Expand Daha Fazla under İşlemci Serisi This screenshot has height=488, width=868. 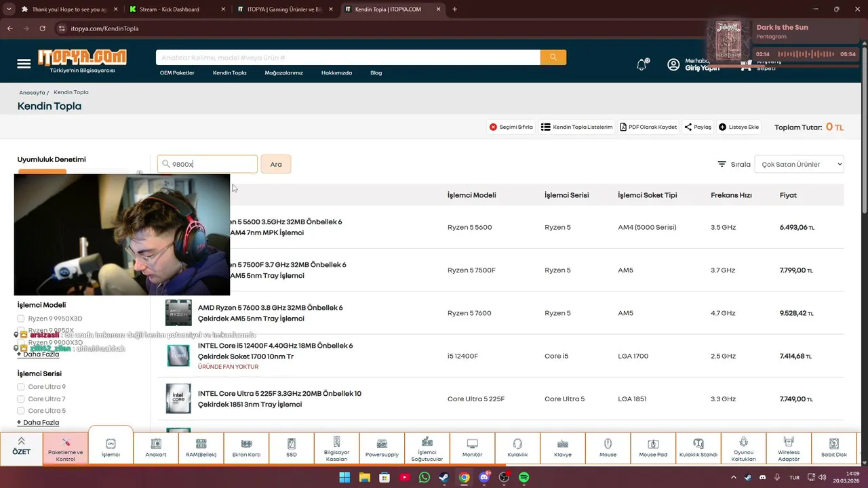[38, 422]
